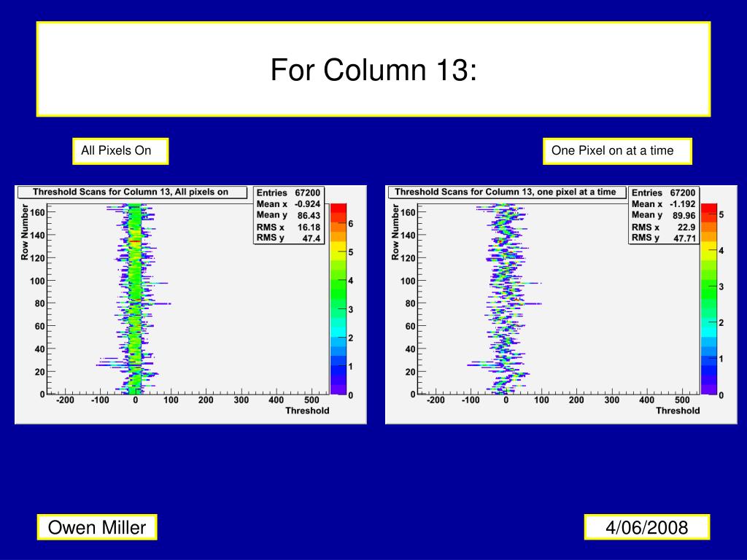Click the '500' tick on left plot x-axis
The image size is (747, 560).
[x=311, y=400]
